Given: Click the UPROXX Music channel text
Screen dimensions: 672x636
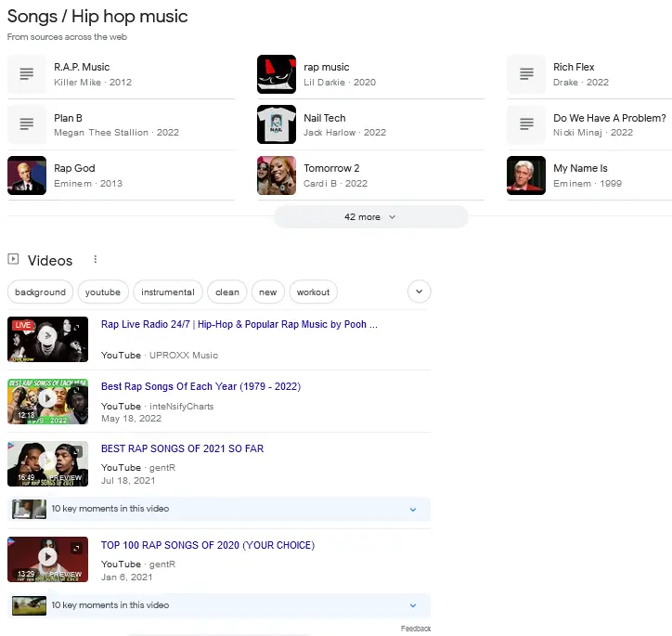Looking at the screenshot, I should coord(184,356).
